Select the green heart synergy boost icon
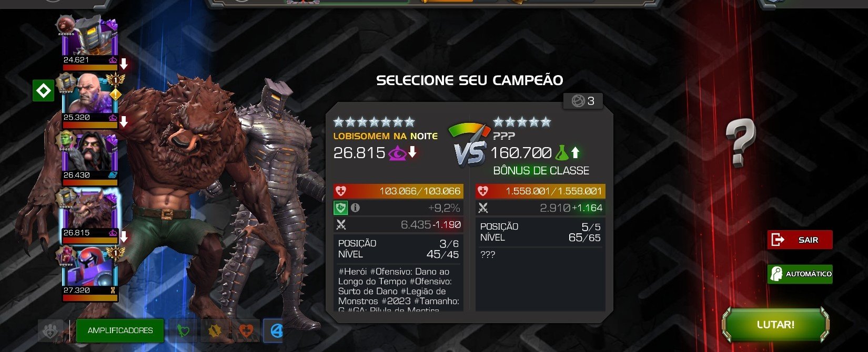 (x=183, y=331)
